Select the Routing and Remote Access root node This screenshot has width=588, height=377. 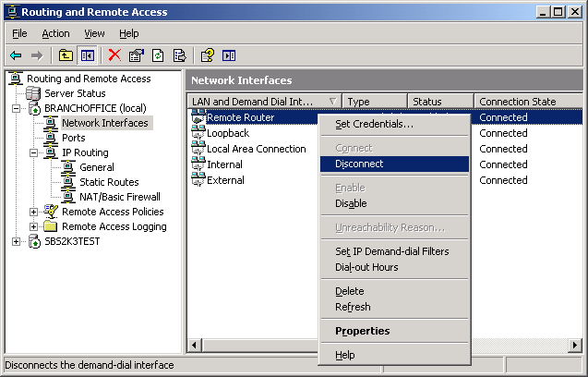coord(89,79)
